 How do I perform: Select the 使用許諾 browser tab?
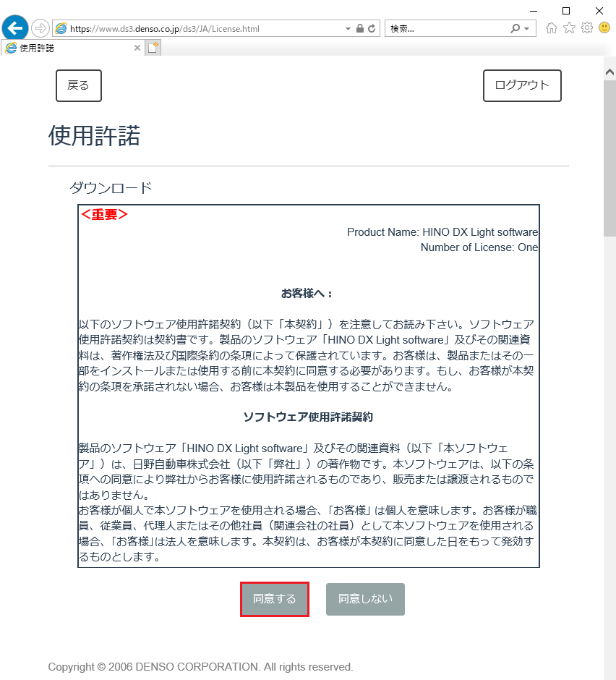click(x=73, y=48)
